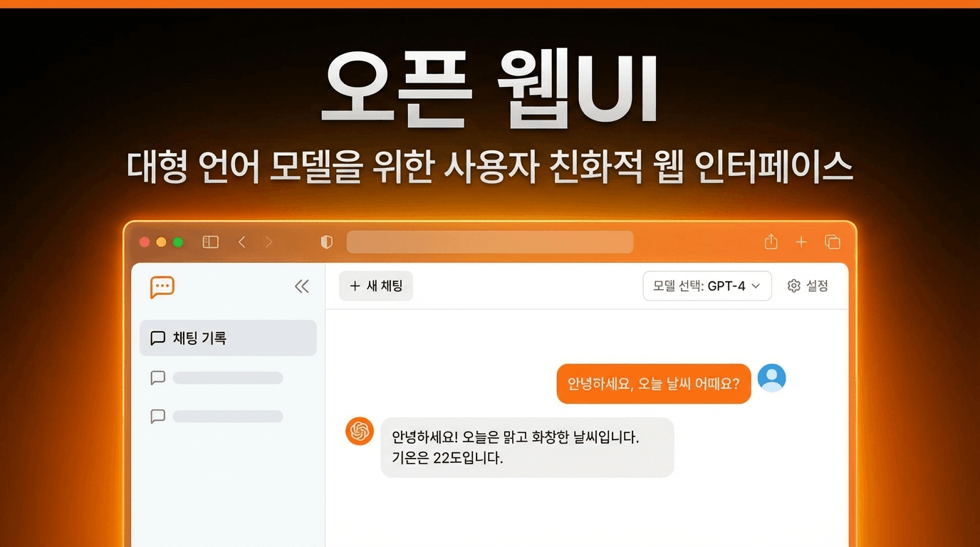
Task: Open a new browser tab with plus icon
Action: pos(801,242)
